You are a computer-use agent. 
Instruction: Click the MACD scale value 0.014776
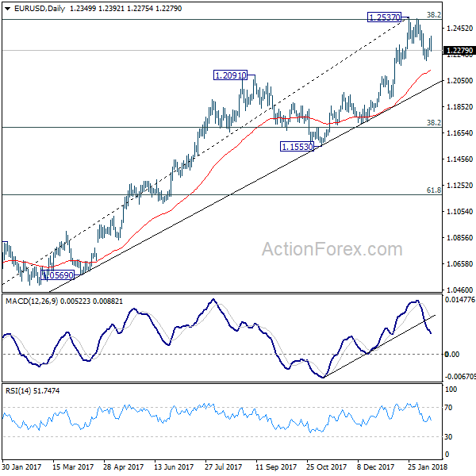click(x=460, y=300)
